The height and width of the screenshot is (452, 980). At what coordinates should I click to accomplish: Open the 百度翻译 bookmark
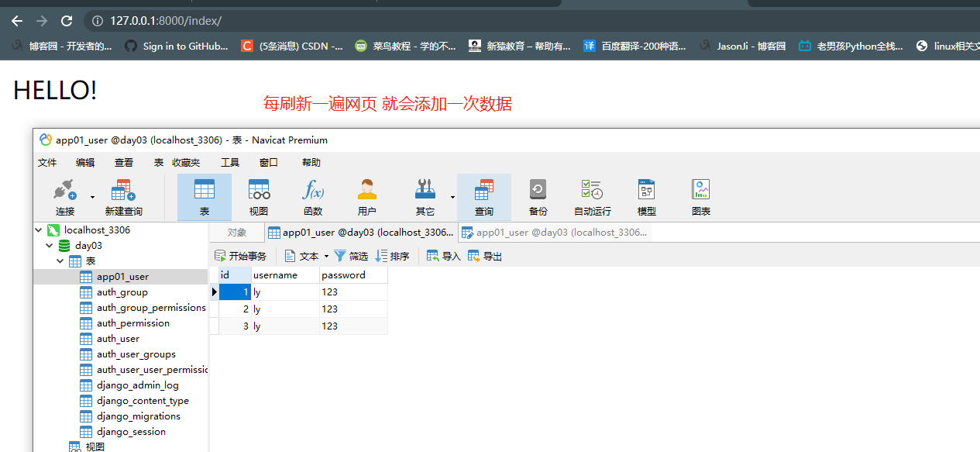tap(634, 46)
